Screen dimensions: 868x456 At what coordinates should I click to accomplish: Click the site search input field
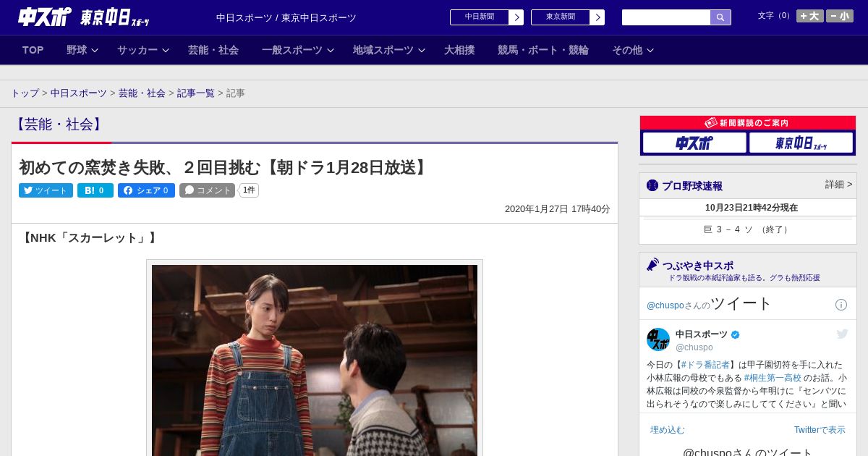tap(666, 17)
